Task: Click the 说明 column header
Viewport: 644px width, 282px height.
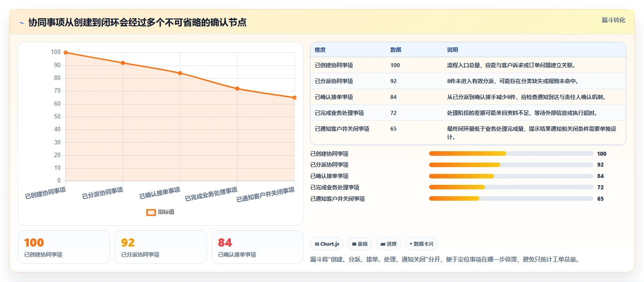Action: 453,50
